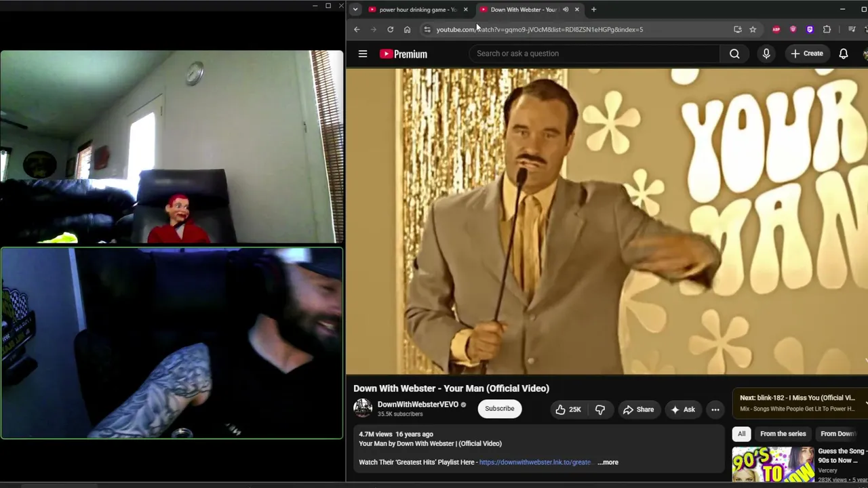Close the power hour drinking game tab

click(x=465, y=9)
